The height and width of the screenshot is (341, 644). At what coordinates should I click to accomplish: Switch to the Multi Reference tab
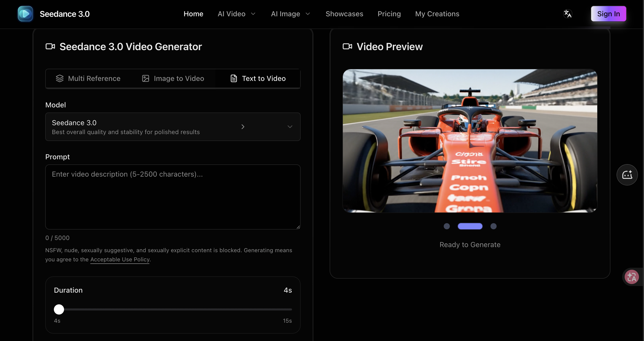coord(88,78)
